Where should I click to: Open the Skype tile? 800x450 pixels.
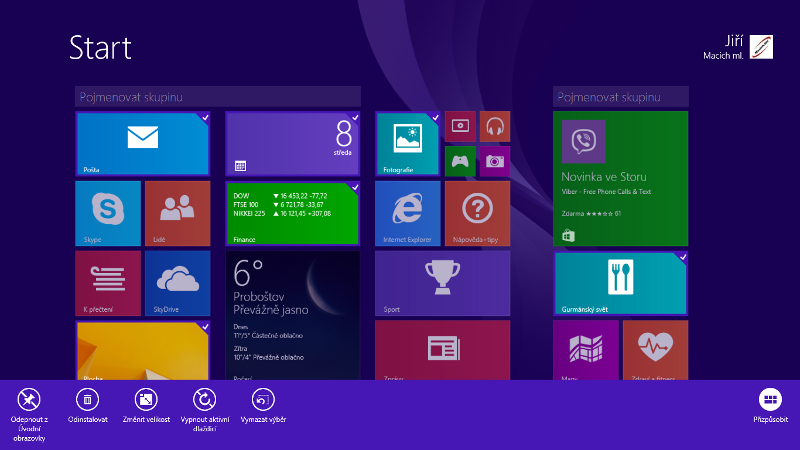click(x=108, y=212)
